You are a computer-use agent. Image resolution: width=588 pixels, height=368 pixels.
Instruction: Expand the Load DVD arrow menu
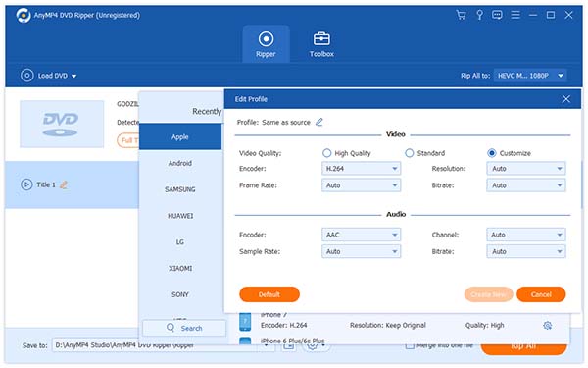73,76
